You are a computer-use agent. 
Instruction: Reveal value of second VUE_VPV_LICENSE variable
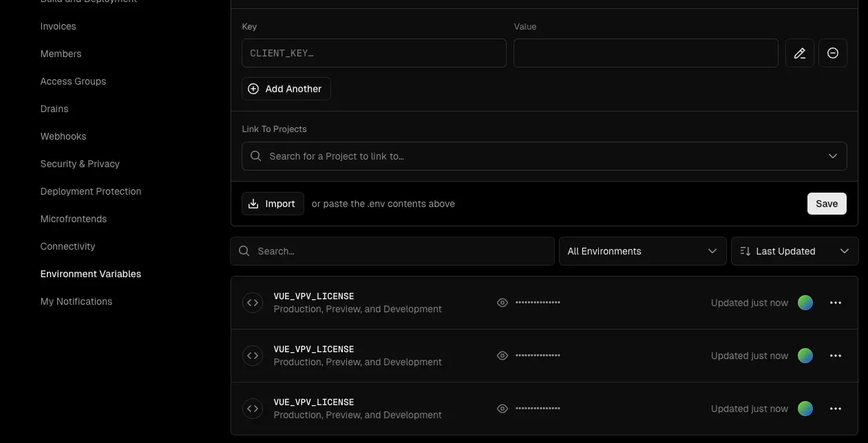point(502,356)
